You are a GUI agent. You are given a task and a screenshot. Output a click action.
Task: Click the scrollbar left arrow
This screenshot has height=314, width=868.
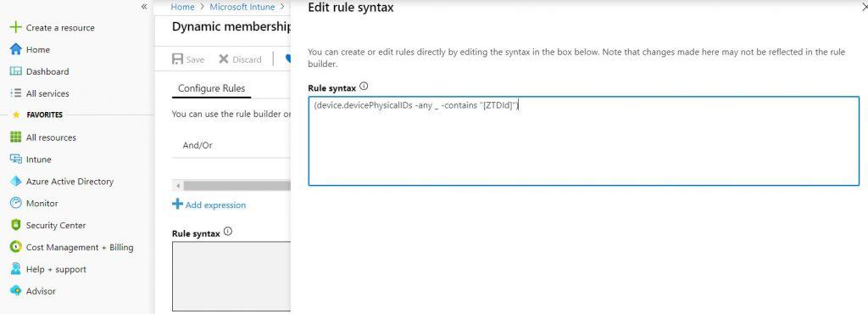(177, 186)
